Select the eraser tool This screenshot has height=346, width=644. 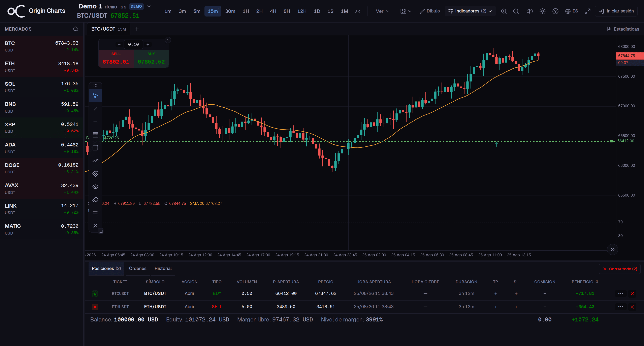point(95,200)
